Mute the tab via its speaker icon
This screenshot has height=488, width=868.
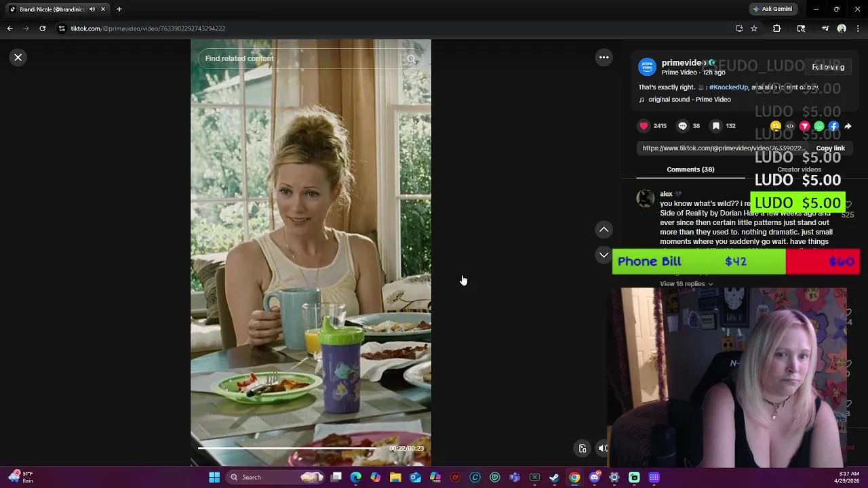click(92, 9)
